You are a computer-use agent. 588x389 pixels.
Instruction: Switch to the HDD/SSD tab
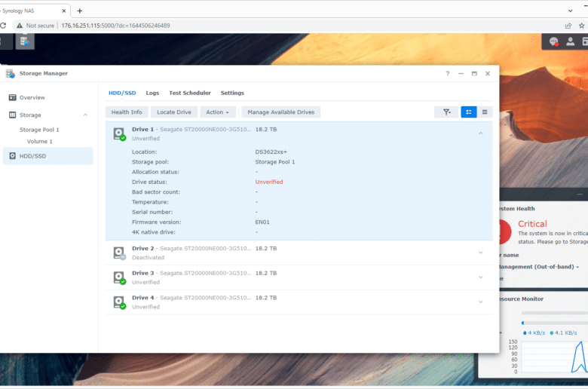(x=122, y=93)
